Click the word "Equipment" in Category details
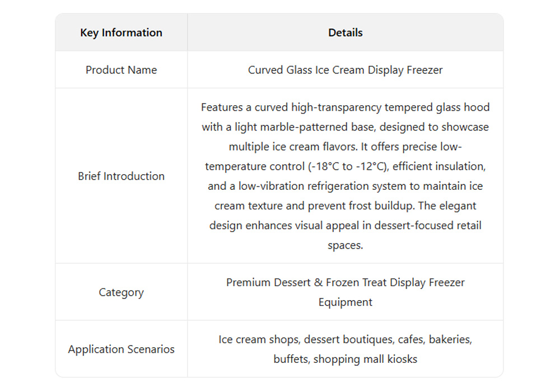The height and width of the screenshot is (392, 560). coord(345,302)
